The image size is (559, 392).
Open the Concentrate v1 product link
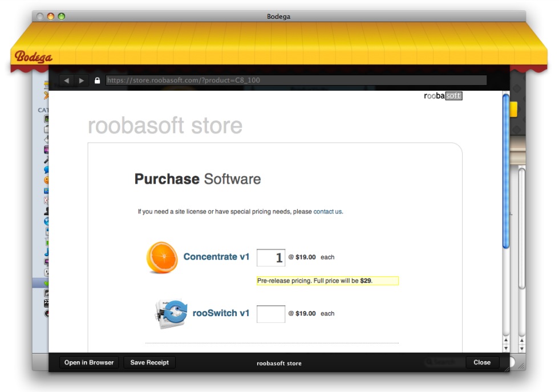[x=216, y=257]
